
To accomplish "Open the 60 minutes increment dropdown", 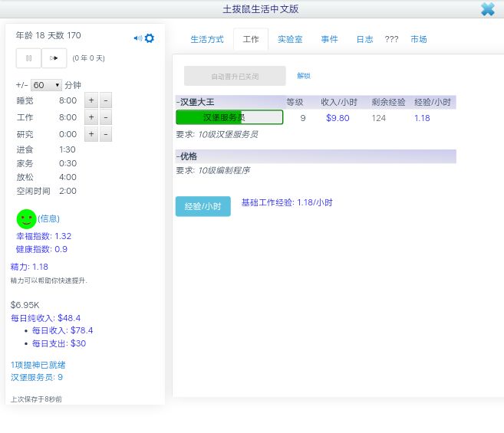I will 46,85.
